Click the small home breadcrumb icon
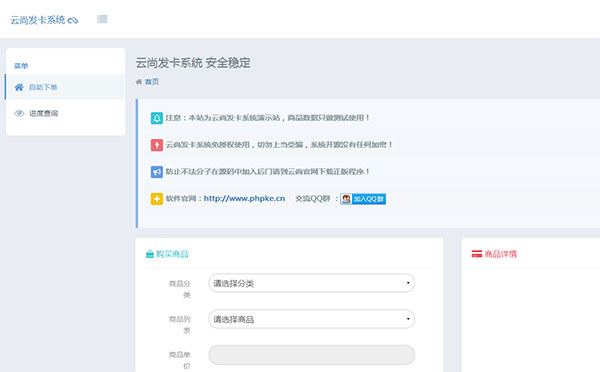 pos(139,82)
